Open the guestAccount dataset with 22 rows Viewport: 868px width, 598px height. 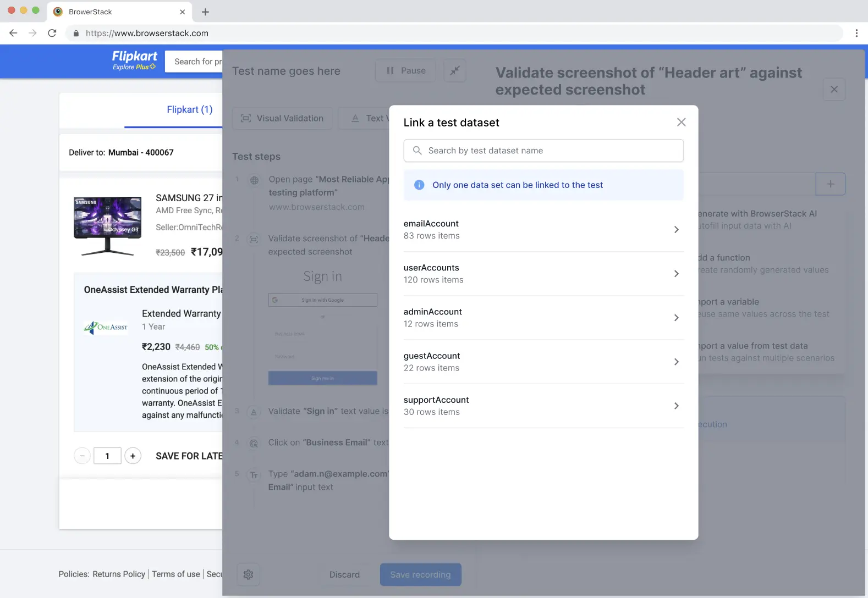(x=543, y=362)
